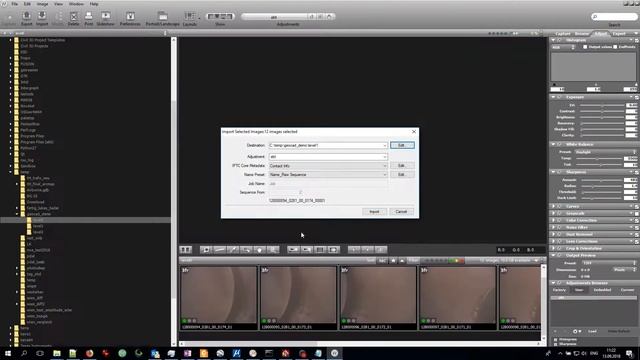Click the up-folder icon in thumbnail browser bar
The image size is (640, 360).
[x=402, y=260]
